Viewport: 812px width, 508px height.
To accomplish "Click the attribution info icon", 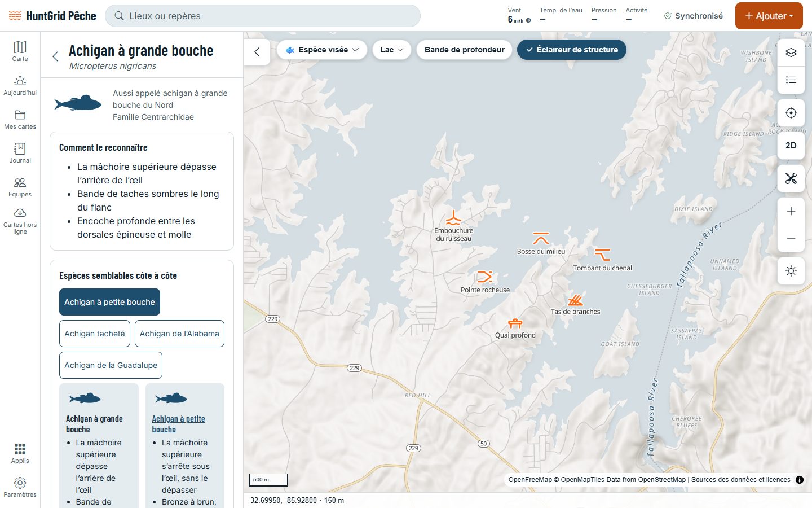I will pos(800,480).
